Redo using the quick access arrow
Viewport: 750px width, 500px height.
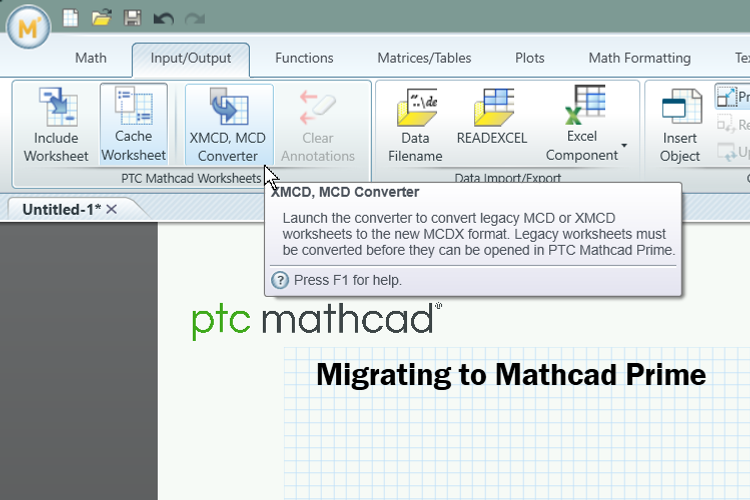[194, 17]
